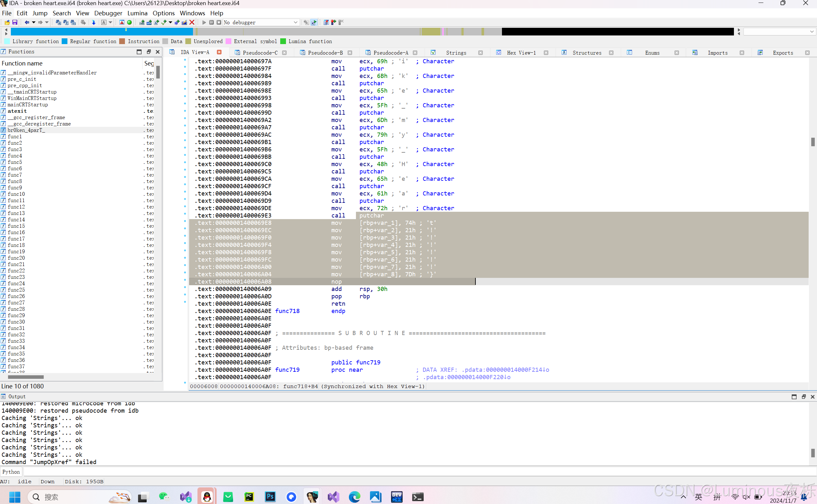Viewport: 817px width, 504px height.
Task: Open the dropdown right of navigation band
Action: 812,32
